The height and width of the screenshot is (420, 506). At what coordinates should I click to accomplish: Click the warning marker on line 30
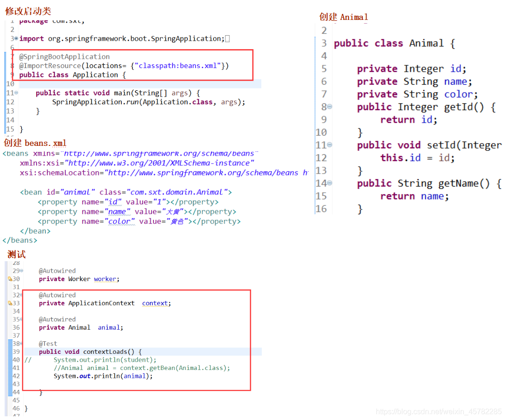click(x=10, y=279)
